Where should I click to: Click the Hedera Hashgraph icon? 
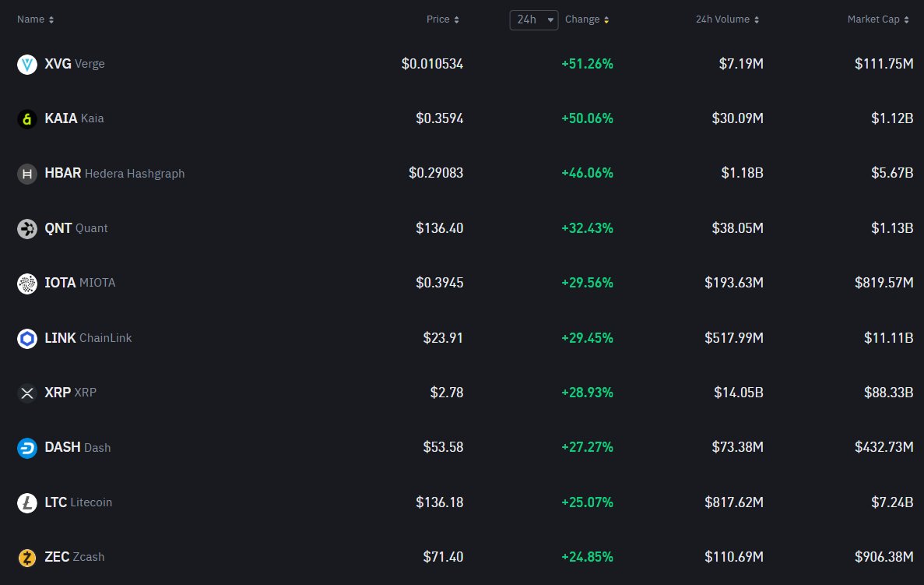click(27, 174)
